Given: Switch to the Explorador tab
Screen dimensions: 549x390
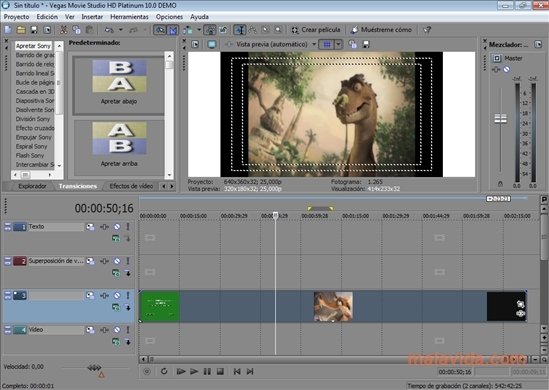Looking at the screenshot, I should 32,186.
